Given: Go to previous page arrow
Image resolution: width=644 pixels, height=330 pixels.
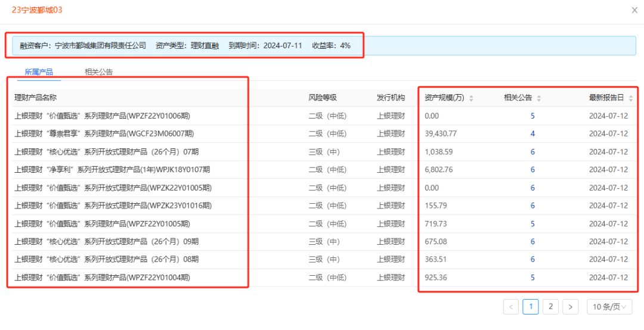Looking at the screenshot, I should (x=511, y=307).
